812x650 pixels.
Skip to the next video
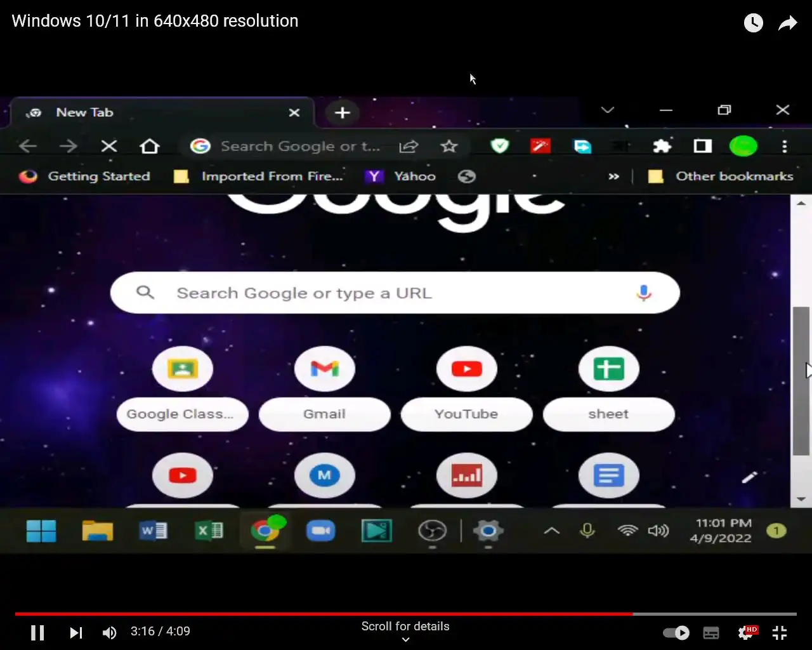[x=76, y=632]
